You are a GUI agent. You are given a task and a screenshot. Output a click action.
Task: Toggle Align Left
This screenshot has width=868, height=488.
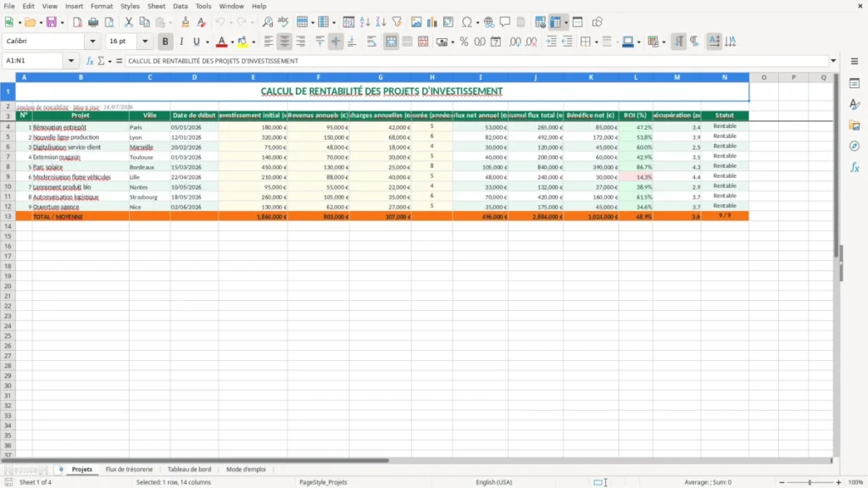tap(269, 42)
